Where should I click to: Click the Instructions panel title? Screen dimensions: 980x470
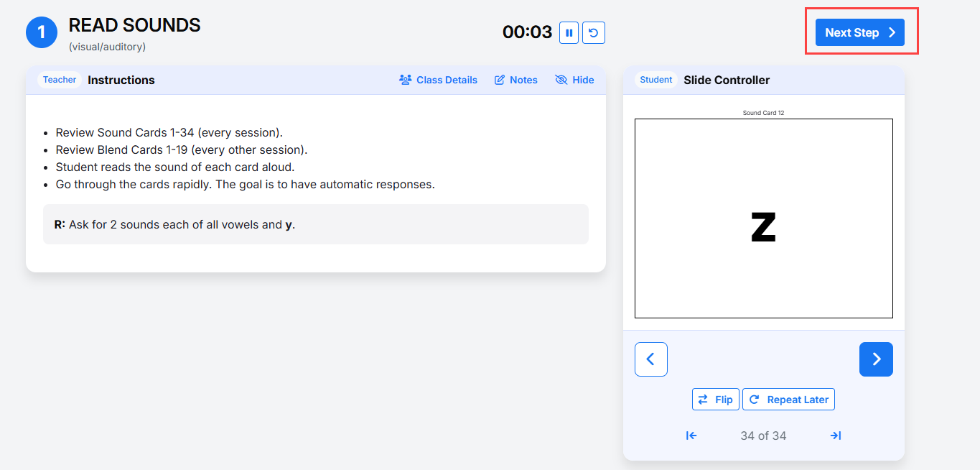[121, 80]
